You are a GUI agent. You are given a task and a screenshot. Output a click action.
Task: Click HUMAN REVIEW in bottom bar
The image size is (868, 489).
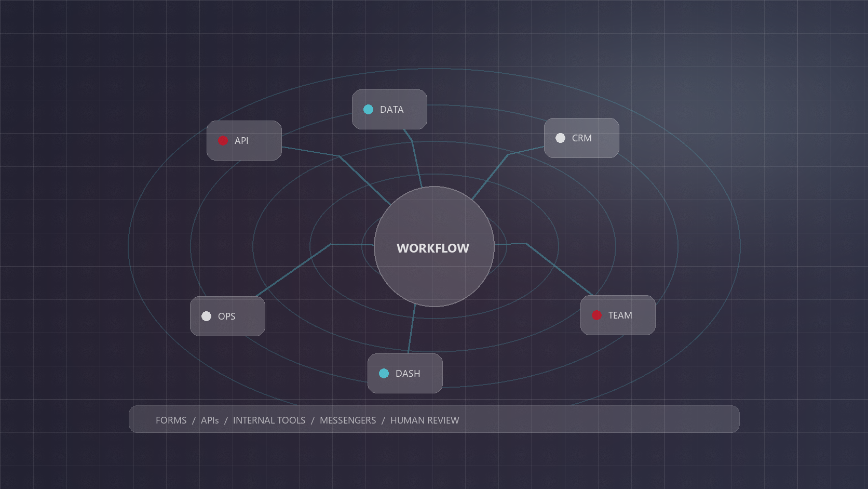point(425,420)
